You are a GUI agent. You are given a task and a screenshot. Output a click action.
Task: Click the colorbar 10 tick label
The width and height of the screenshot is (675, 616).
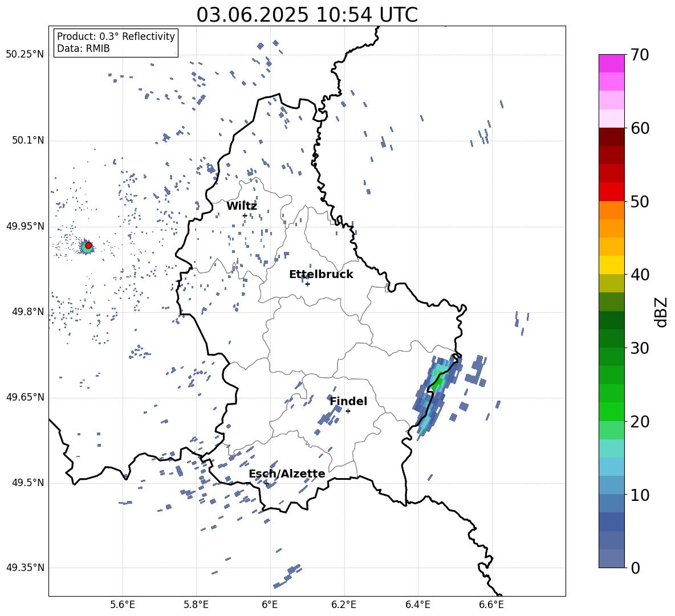(x=640, y=495)
